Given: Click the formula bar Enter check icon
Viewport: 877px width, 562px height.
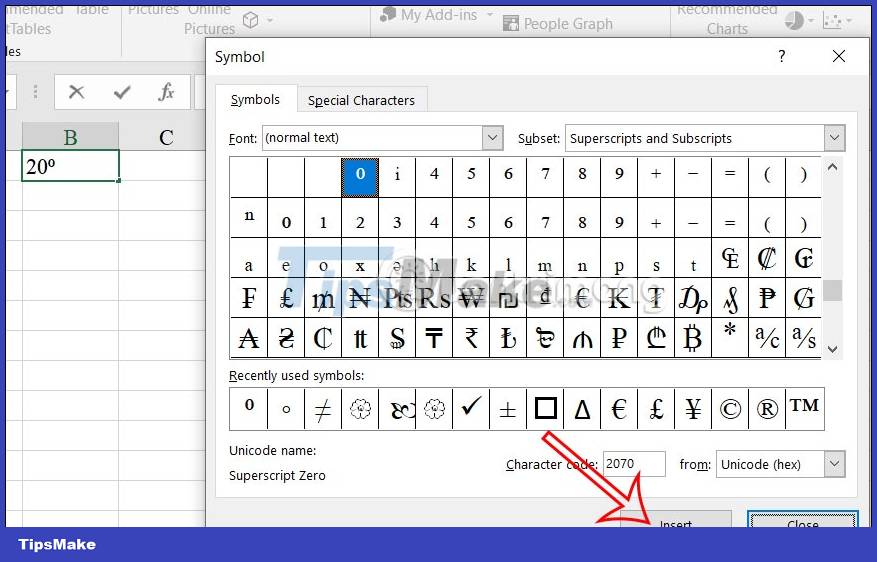Looking at the screenshot, I should pyautogui.click(x=121, y=92).
